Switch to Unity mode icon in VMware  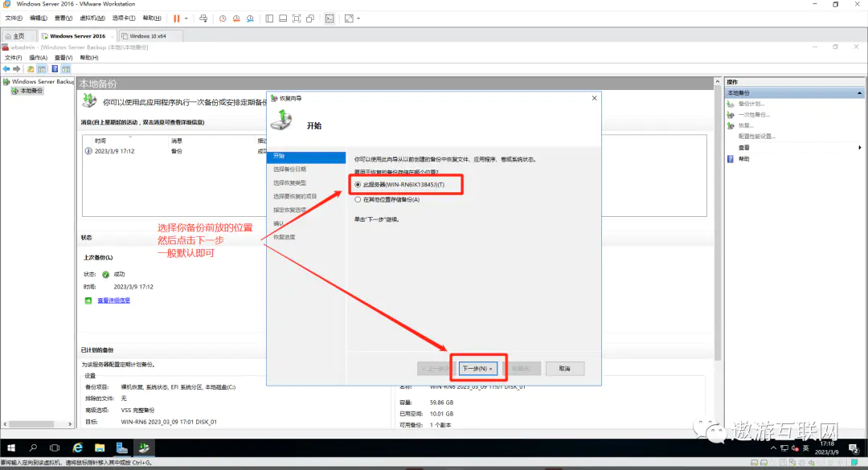[310, 18]
